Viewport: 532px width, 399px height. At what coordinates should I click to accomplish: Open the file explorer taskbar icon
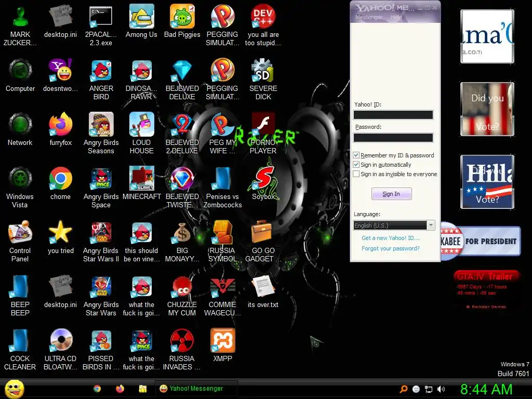click(x=143, y=389)
